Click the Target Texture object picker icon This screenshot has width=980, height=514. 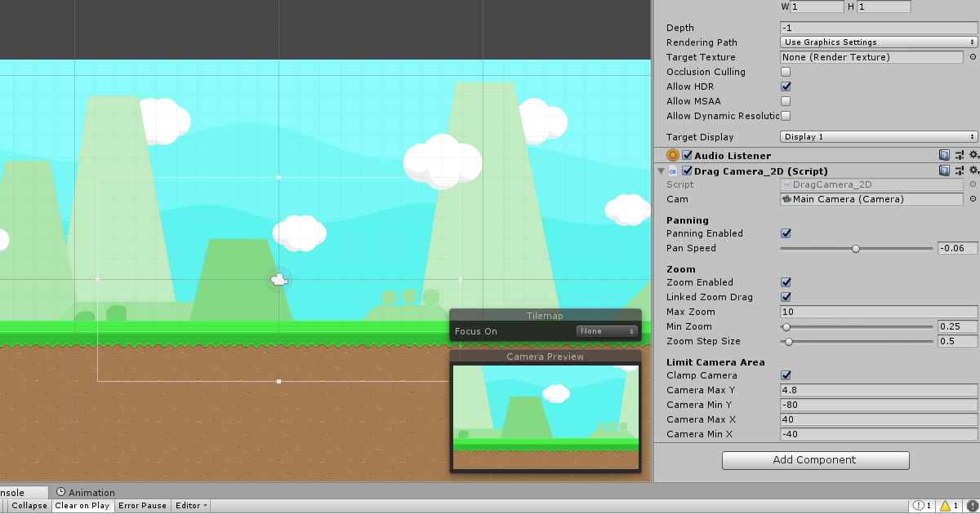[x=973, y=57]
